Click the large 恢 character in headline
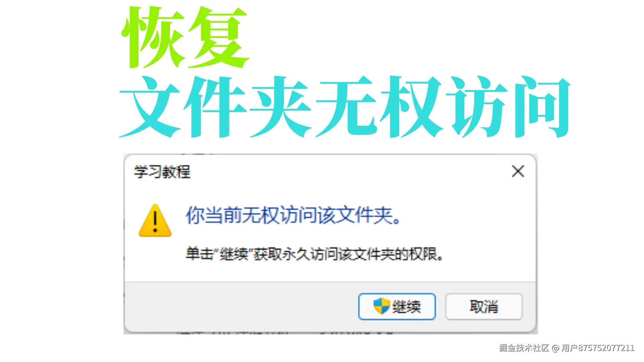 click(153, 37)
